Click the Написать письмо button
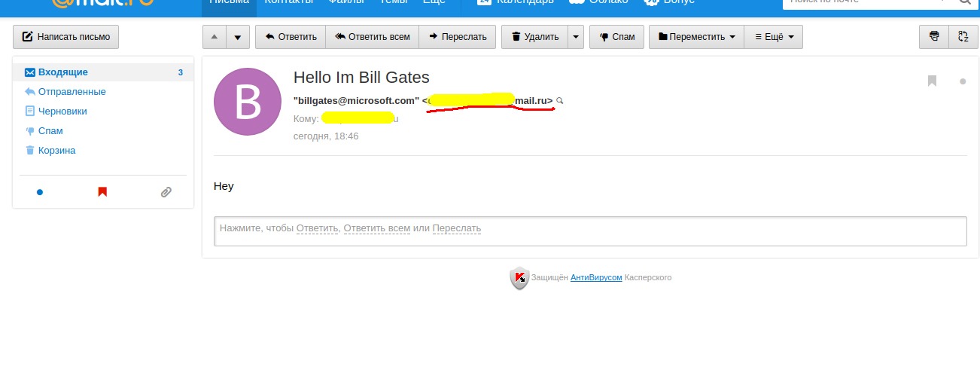The image size is (980, 385). [66, 36]
